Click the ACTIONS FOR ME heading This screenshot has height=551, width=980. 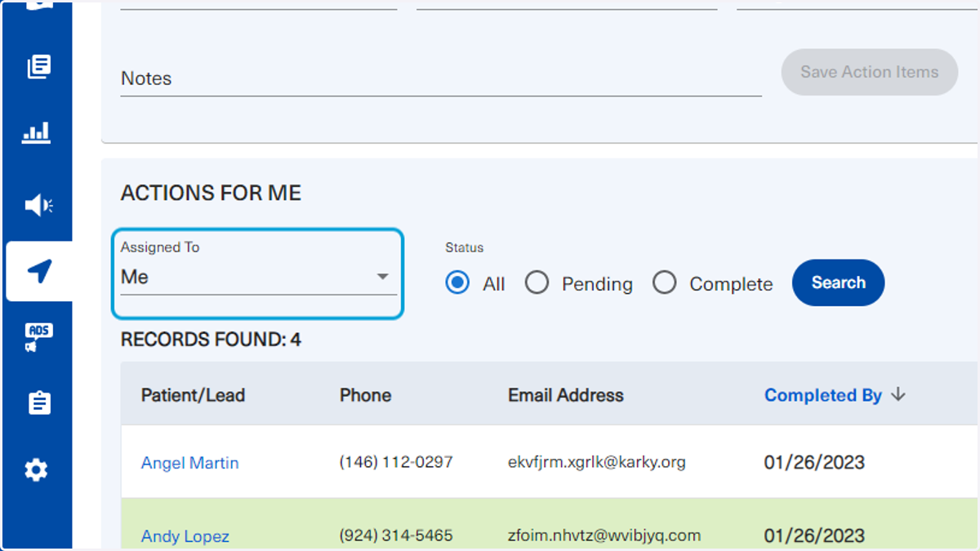click(x=211, y=193)
